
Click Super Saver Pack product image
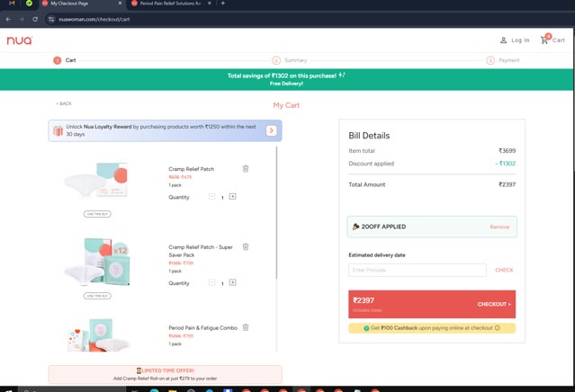coord(97,262)
